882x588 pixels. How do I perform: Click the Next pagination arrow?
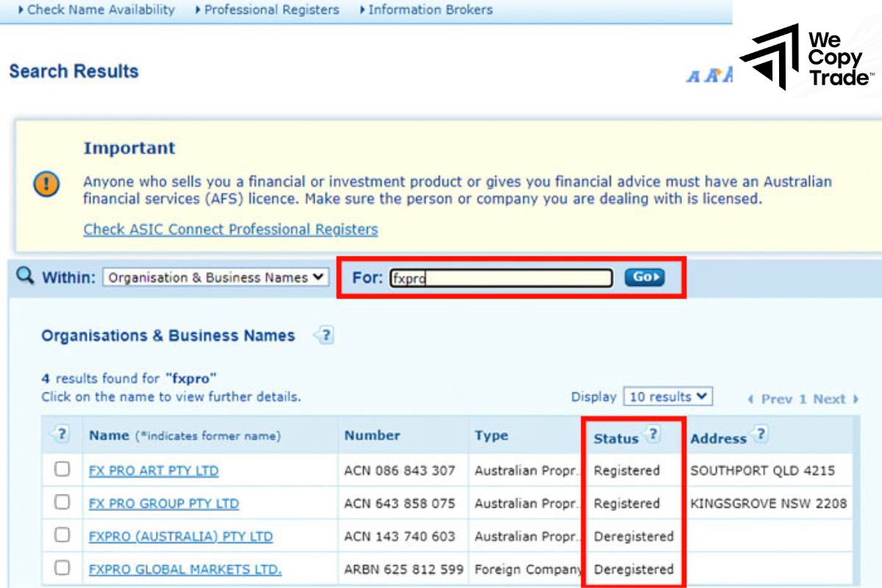coord(854,398)
